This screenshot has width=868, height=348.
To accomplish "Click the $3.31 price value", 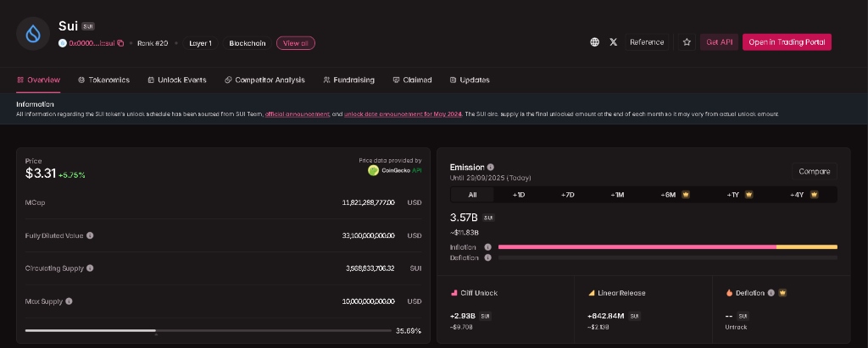I will click(x=41, y=174).
